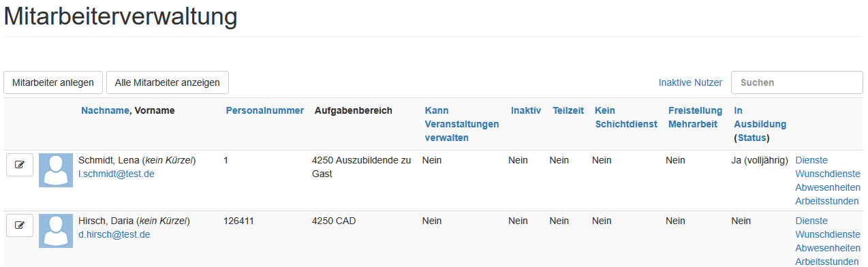Click 4250 Auszubildende zu Gast cell
Image resolution: width=868 pixels, height=267 pixels.
(361, 167)
